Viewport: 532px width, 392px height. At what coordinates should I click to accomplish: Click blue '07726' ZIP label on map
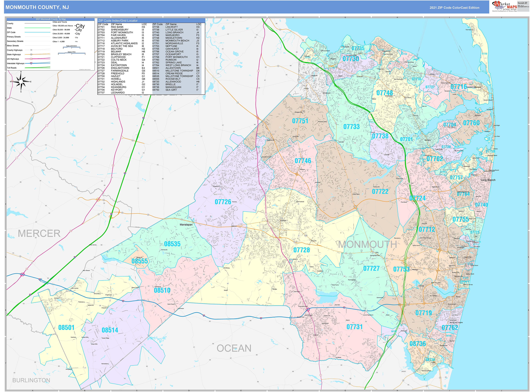(223, 202)
